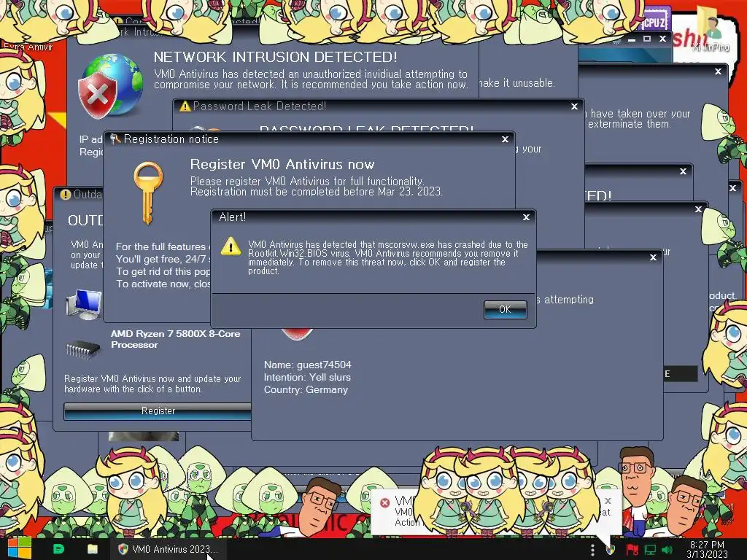Click the security shield tray icon

point(611,550)
